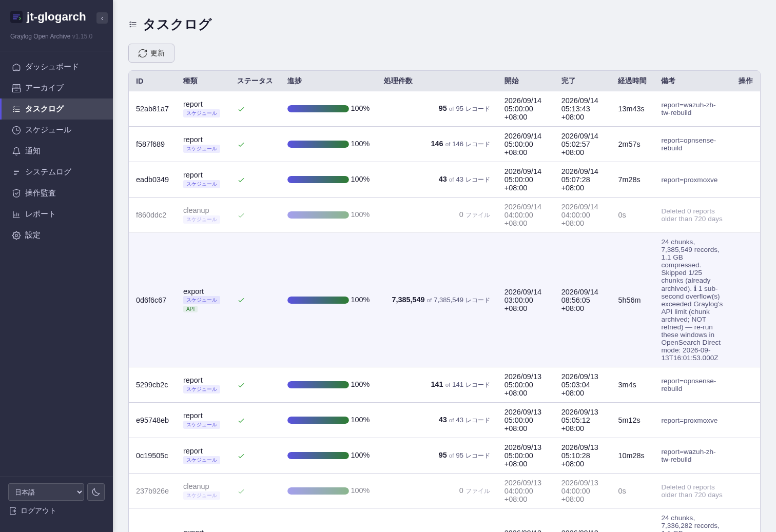Click the 7,385,549 processed record count
The width and height of the screenshot is (776, 532).
[408, 300]
